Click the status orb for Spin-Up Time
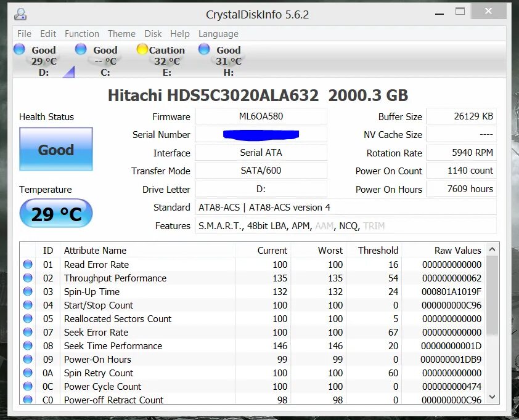Image resolution: width=519 pixels, height=420 pixels. pyautogui.click(x=28, y=291)
